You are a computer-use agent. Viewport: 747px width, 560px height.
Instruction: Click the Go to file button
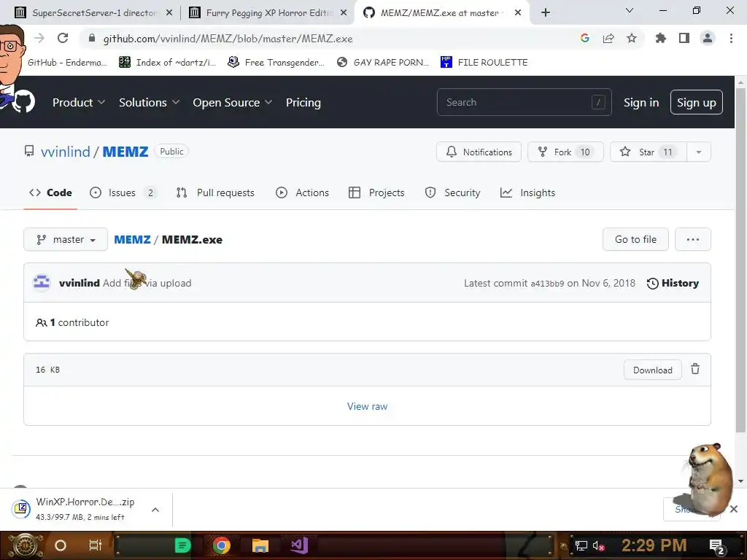click(x=635, y=239)
